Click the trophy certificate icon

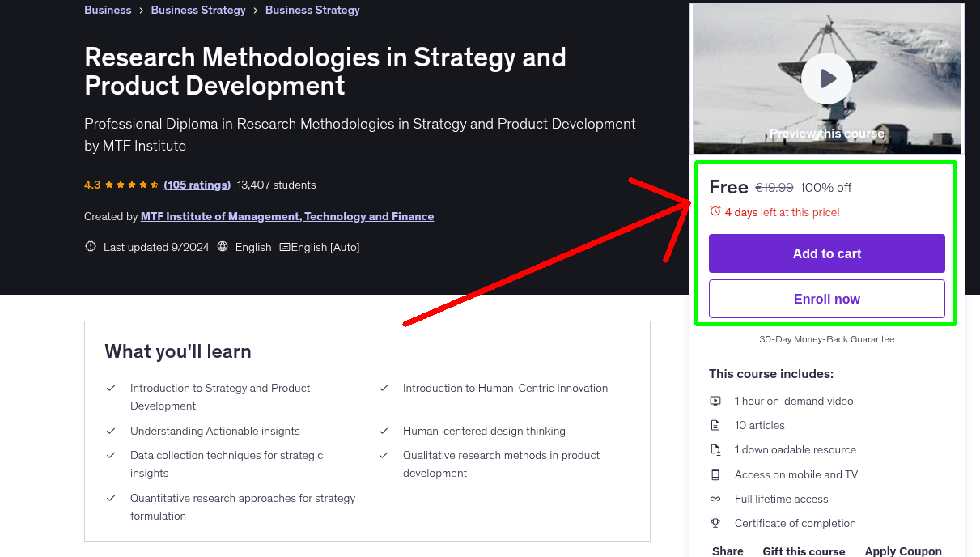[x=715, y=523]
